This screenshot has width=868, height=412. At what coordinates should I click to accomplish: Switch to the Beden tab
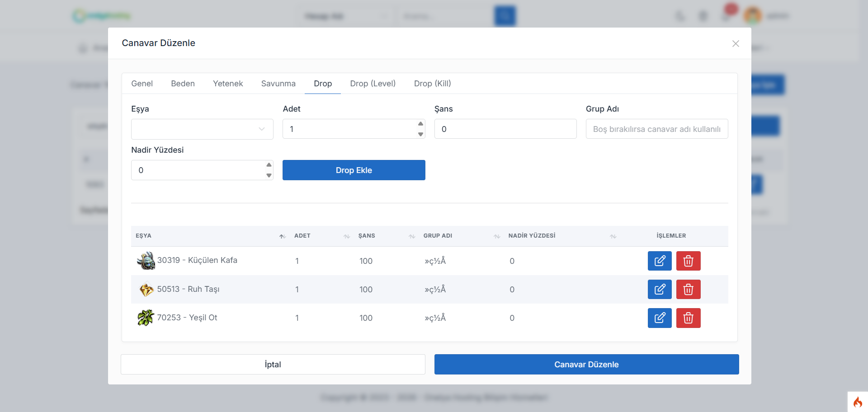183,84
